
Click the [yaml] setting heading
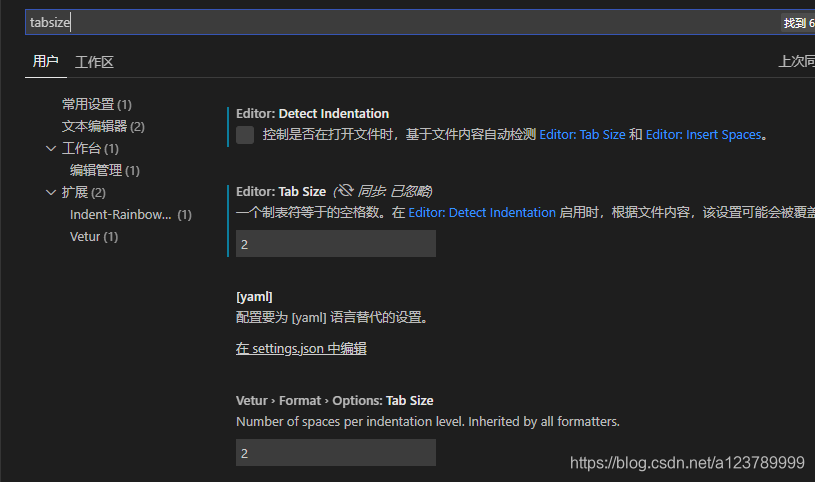tap(254, 296)
